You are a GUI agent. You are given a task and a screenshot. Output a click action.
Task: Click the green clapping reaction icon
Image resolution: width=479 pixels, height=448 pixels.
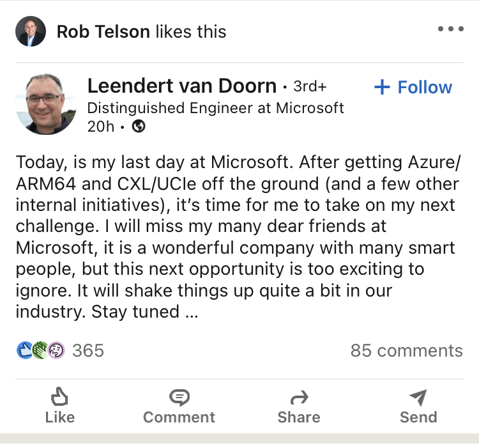(x=40, y=350)
